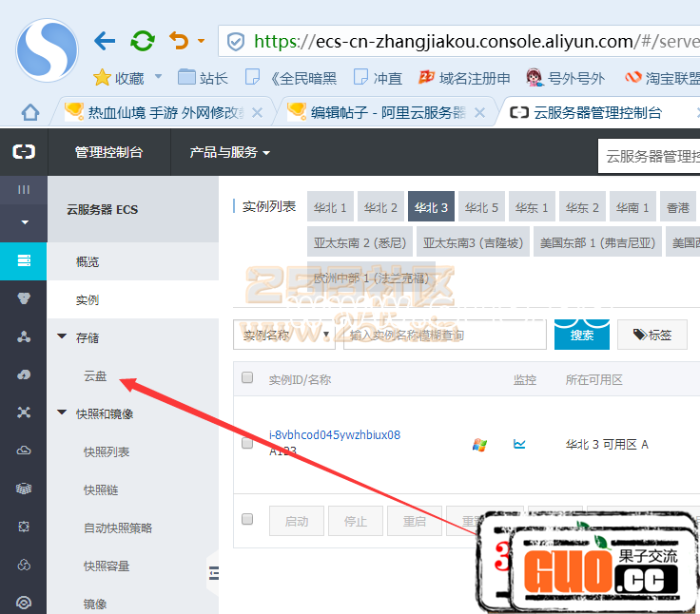Viewport: 700px width, 614px height.
Task: Click the green refresh icon
Action: (x=143, y=41)
